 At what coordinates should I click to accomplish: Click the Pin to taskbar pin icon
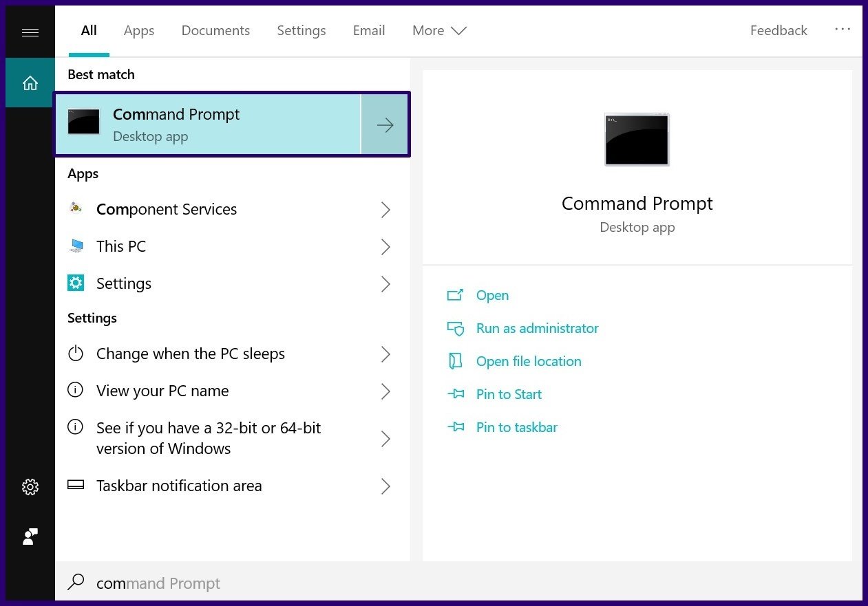(455, 427)
